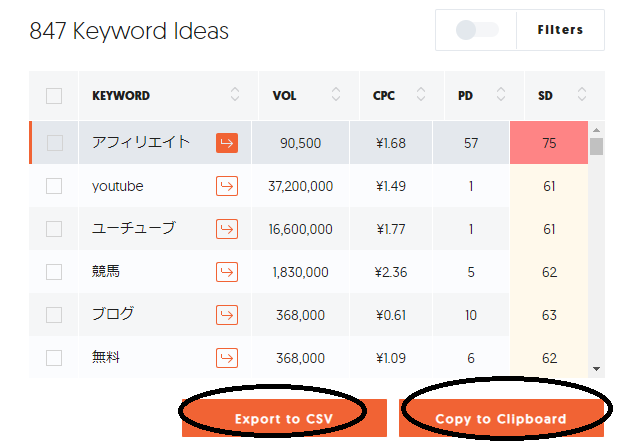The width and height of the screenshot is (630, 444).
Task: Click the volume value 37,200,000
Action: (301, 186)
